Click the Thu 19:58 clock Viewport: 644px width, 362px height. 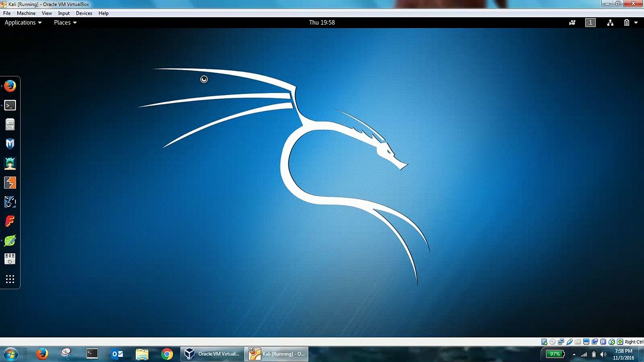(x=322, y=23)
